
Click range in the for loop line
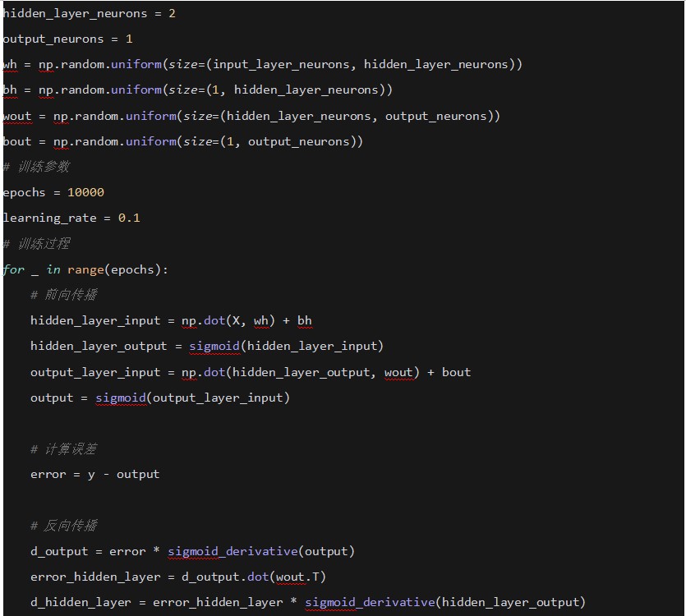click(85, 269)
